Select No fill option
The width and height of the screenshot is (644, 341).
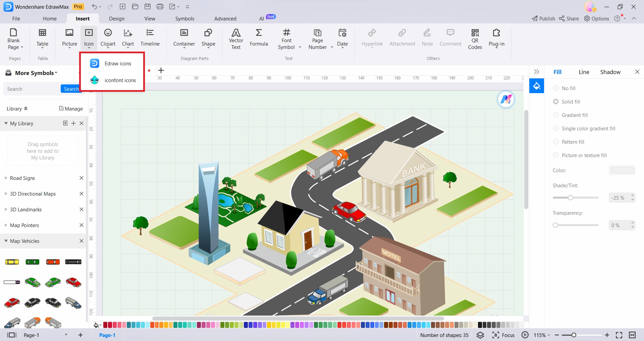(564, 88)
